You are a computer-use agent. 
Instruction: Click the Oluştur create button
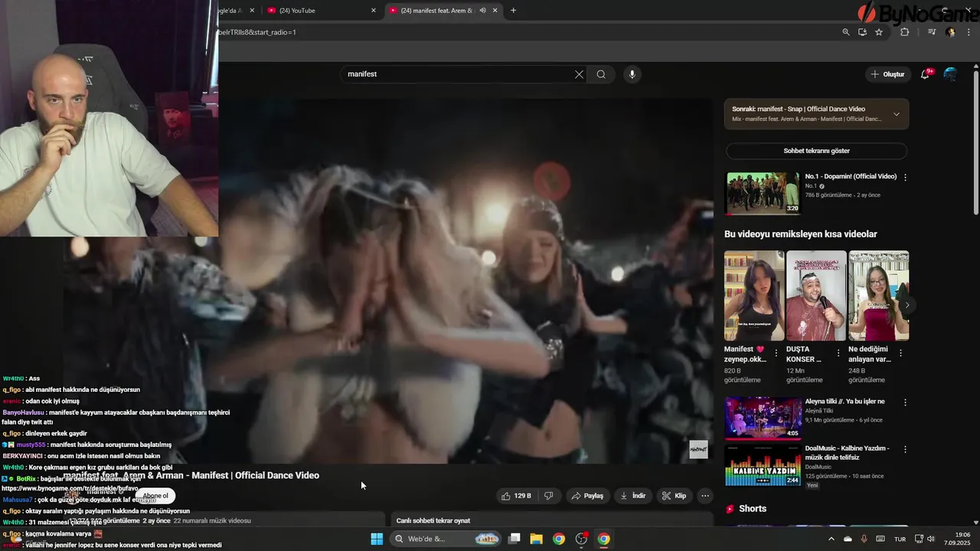coord(888,74)
